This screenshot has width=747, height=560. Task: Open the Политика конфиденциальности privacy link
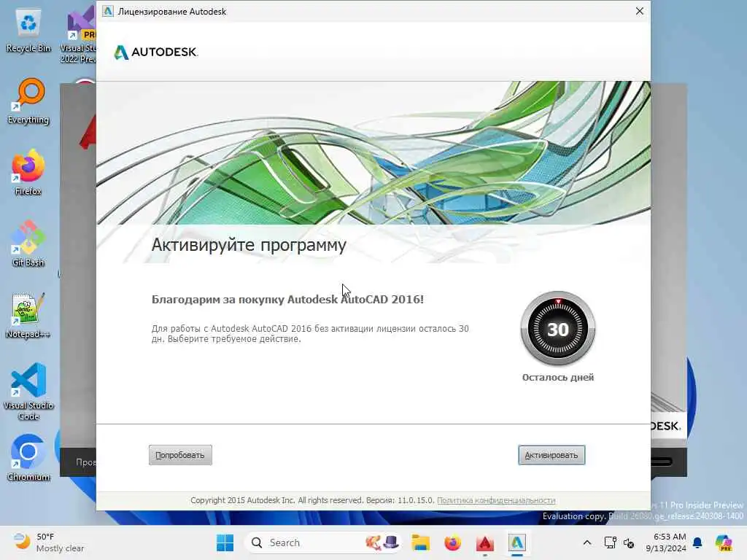[x=496, y=500]
